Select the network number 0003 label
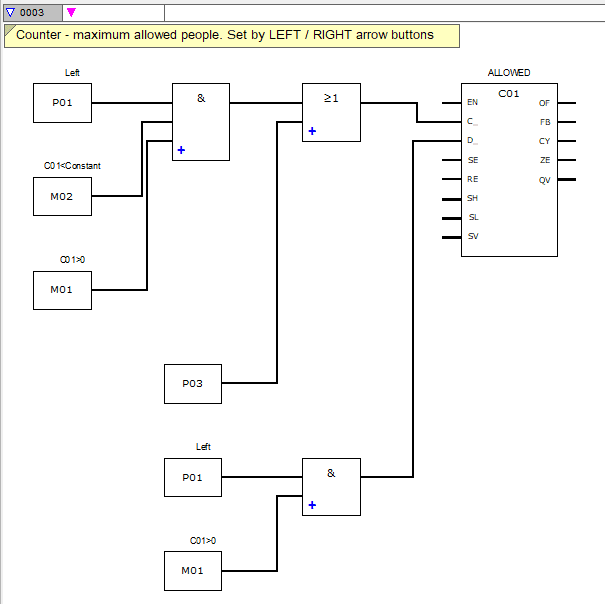605x604 pixels. coord(32,13)
